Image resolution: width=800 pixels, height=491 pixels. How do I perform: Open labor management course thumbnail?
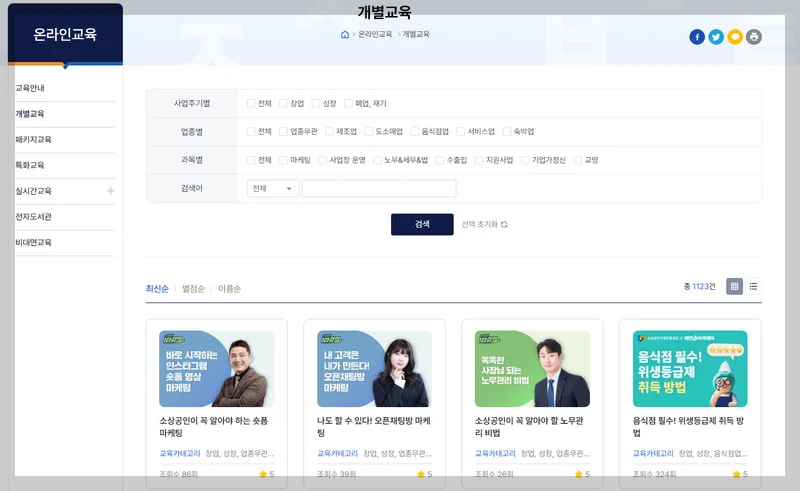(532, 369)
